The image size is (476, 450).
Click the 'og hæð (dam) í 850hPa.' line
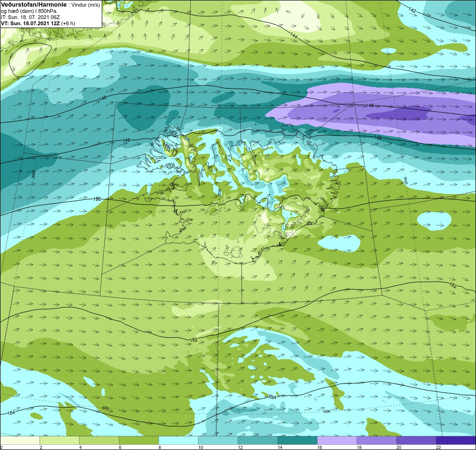(x=29, y=11)
